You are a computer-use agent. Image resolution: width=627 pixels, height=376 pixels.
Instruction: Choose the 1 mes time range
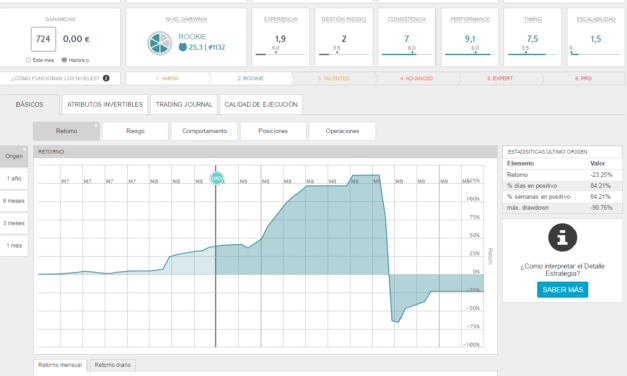coord(14,246)
